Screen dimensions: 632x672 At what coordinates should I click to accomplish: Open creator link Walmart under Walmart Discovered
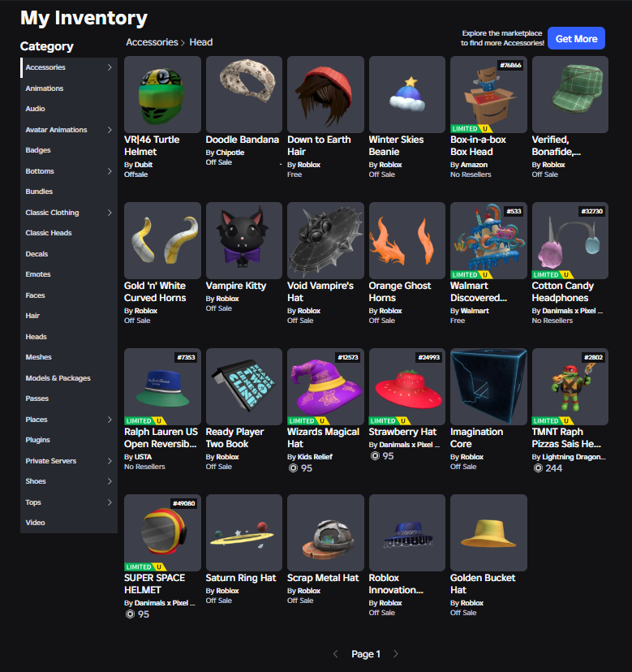click(475, 311)
